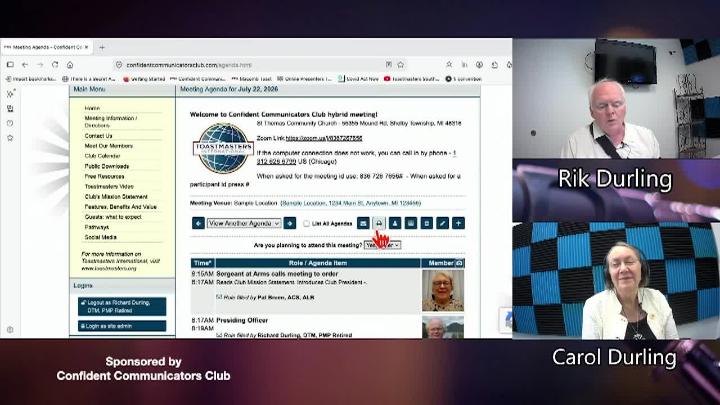The image size is (720, 405).
Task: Click the site info shield in address bar
Action: click(119, 65)
